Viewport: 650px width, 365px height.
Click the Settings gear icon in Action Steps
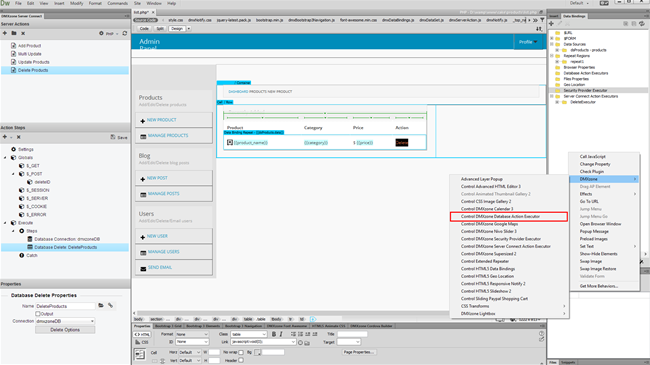[x=13, y=149]
